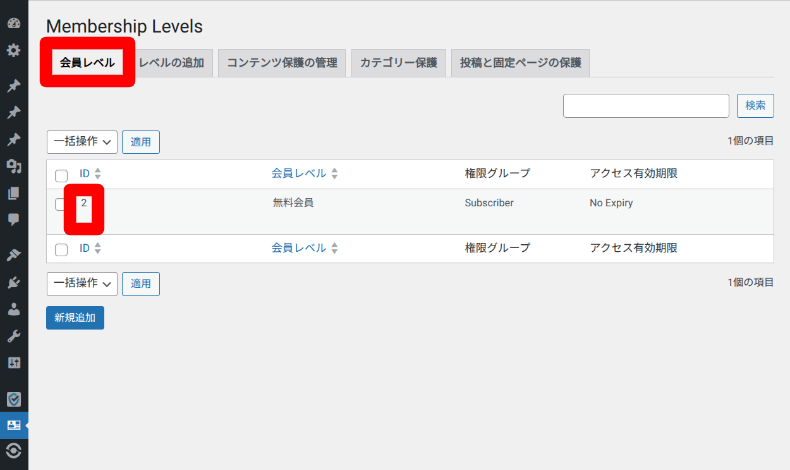Focus the search text field
Viewport: 790px width, 470px height.
point(646,106)
